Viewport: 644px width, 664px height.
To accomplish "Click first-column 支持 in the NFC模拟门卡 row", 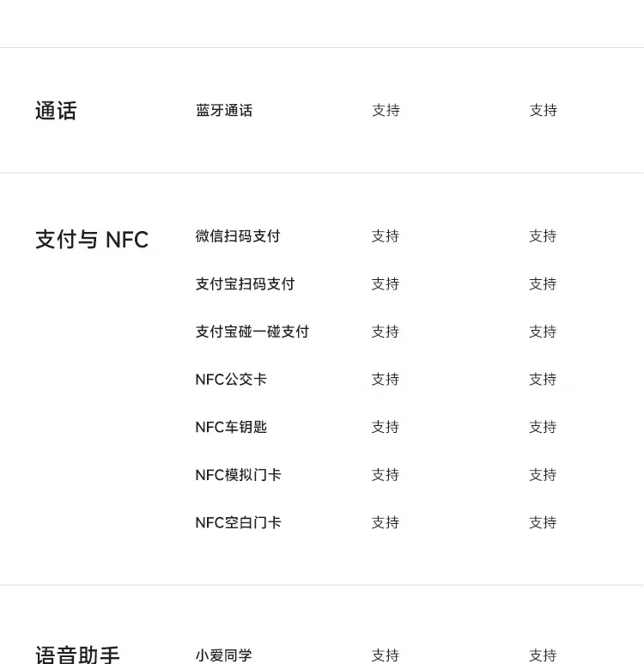I will [385, 475].
